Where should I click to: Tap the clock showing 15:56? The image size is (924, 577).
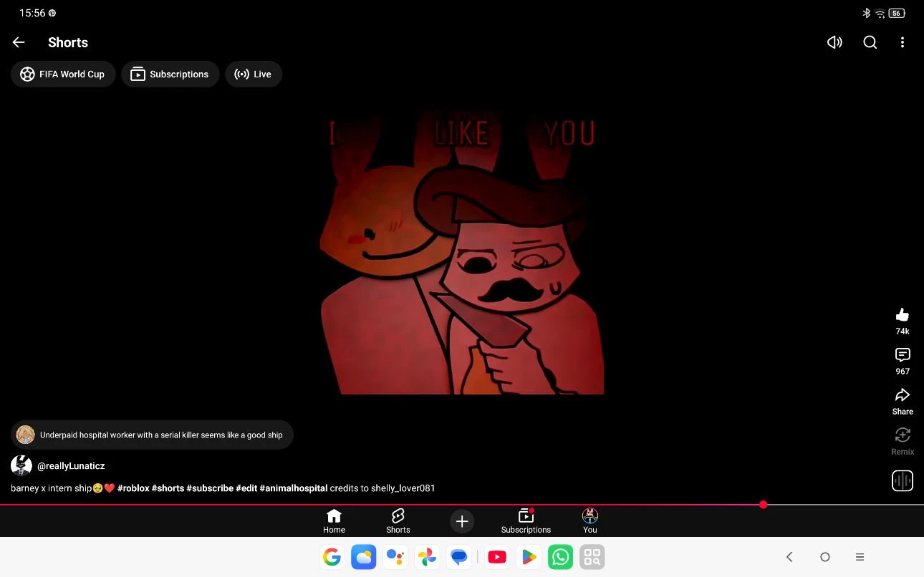tap(32, 13)
